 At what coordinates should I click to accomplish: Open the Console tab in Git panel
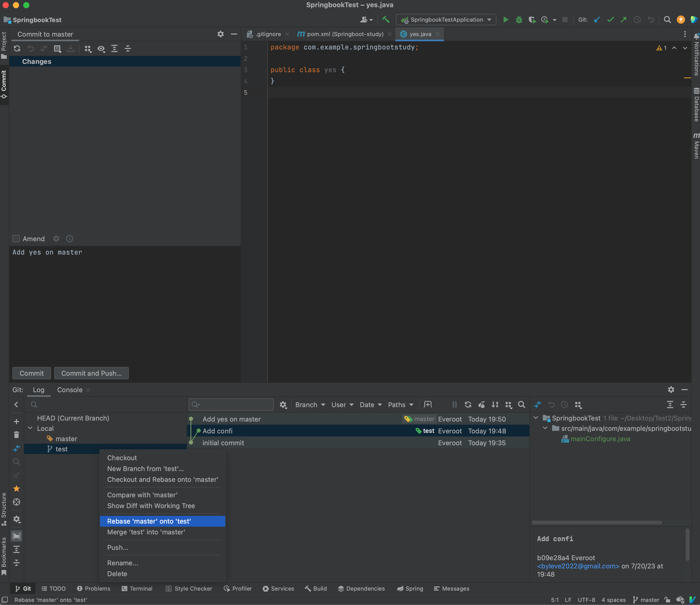pos(70,390)
